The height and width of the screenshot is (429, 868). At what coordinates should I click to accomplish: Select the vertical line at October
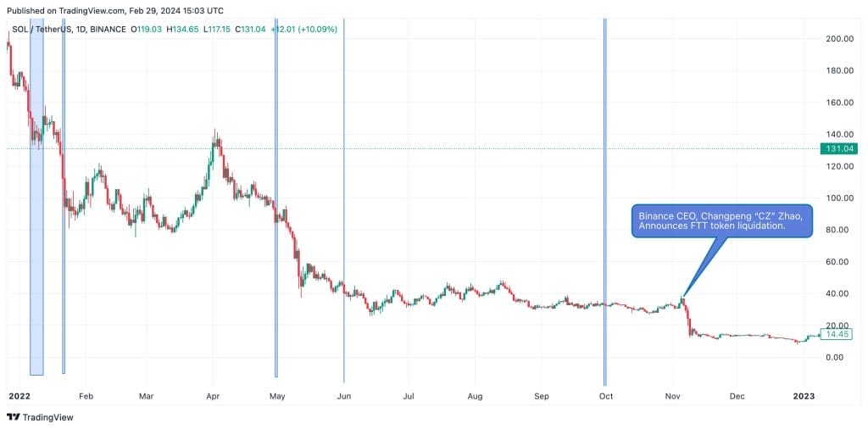(604, 203)
